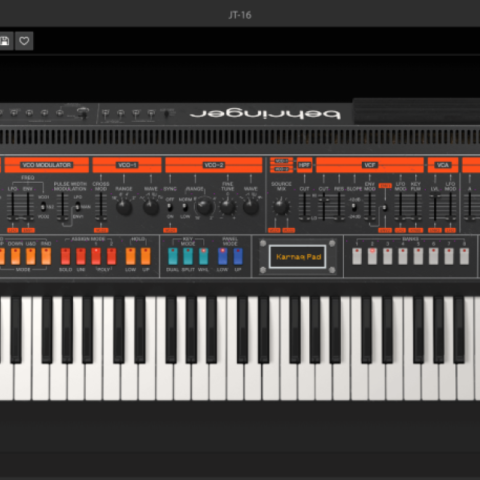Flip the VCF ENV1/ENV2 selector switch
This screenshot has height=480, width=480.
[x=385, y=208]
